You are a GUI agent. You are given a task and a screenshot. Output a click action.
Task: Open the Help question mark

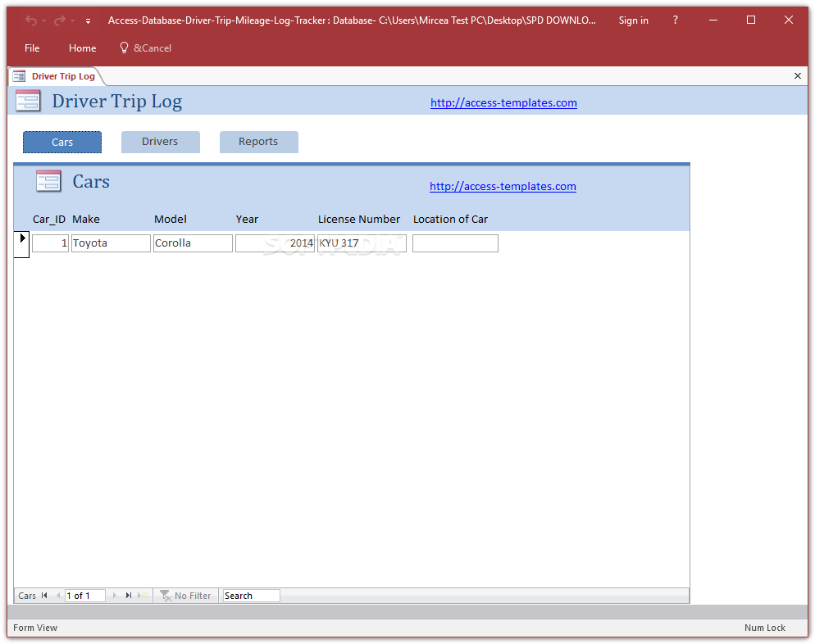click(x=675, y=20)
